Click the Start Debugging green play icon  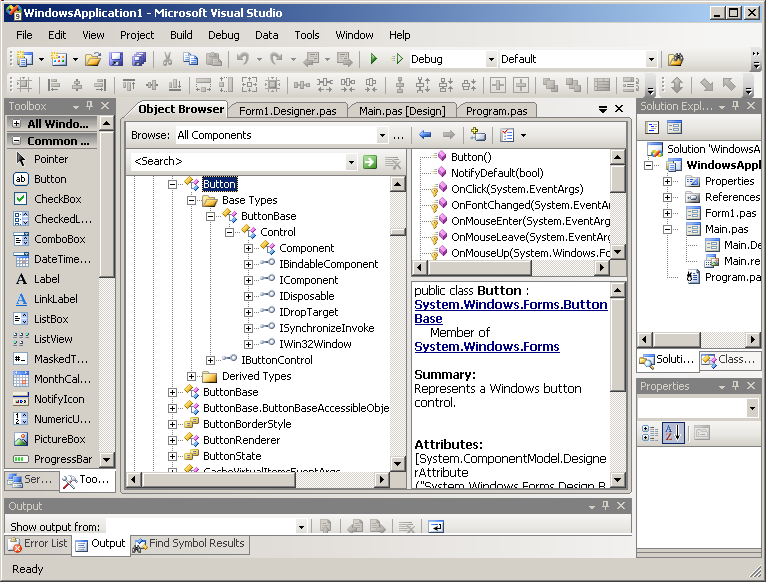click(x=373, y=59)
